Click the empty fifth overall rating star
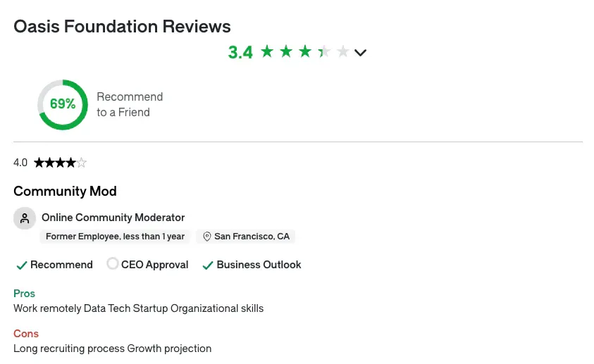Screen dimensions: 594x364 click(x=343, y=51)
